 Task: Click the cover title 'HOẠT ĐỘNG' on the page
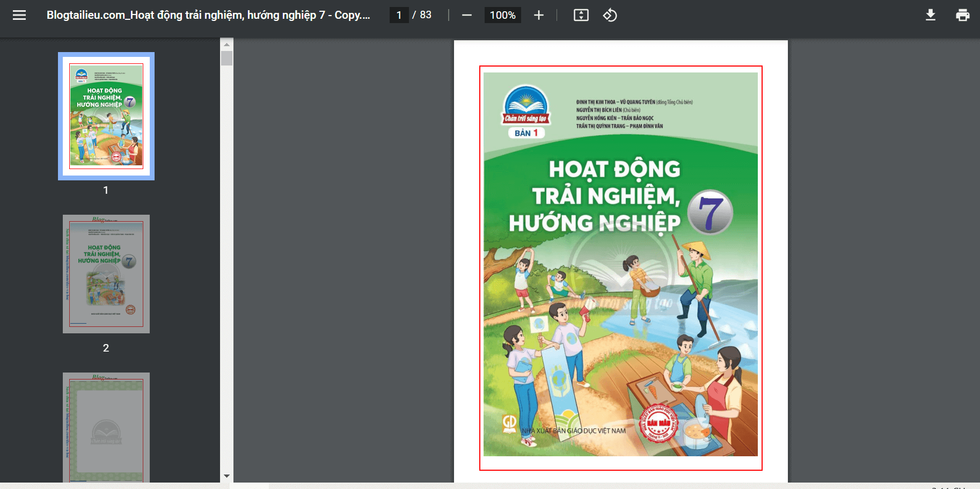tap(615, 170)
